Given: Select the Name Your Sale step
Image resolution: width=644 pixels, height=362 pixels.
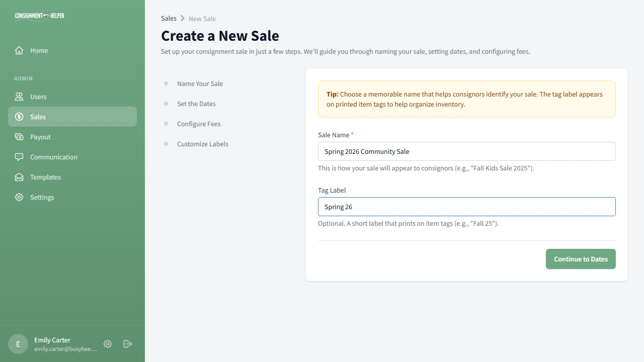Looking at the screenshot, I should pos(200,83).
